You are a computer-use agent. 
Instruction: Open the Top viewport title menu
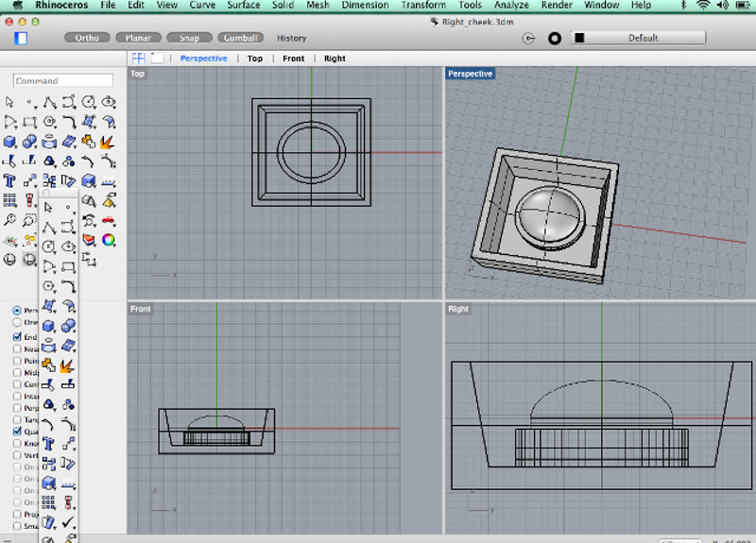(x=137, y=74)
